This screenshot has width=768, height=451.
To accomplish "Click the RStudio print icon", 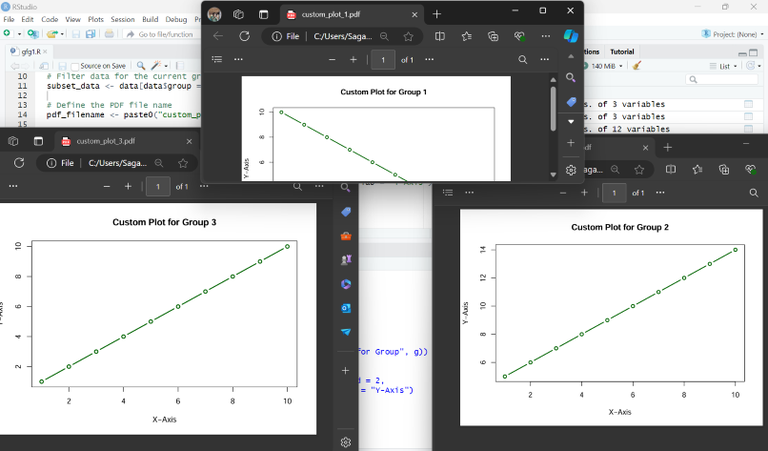I will click(x=109, y=34).
